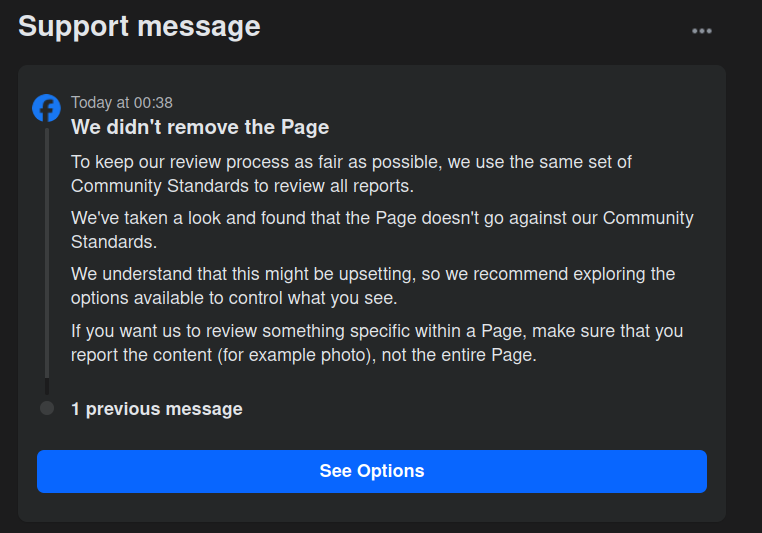
Task: Click the grey dot beside previous message
Action: [x=47, y=408]
